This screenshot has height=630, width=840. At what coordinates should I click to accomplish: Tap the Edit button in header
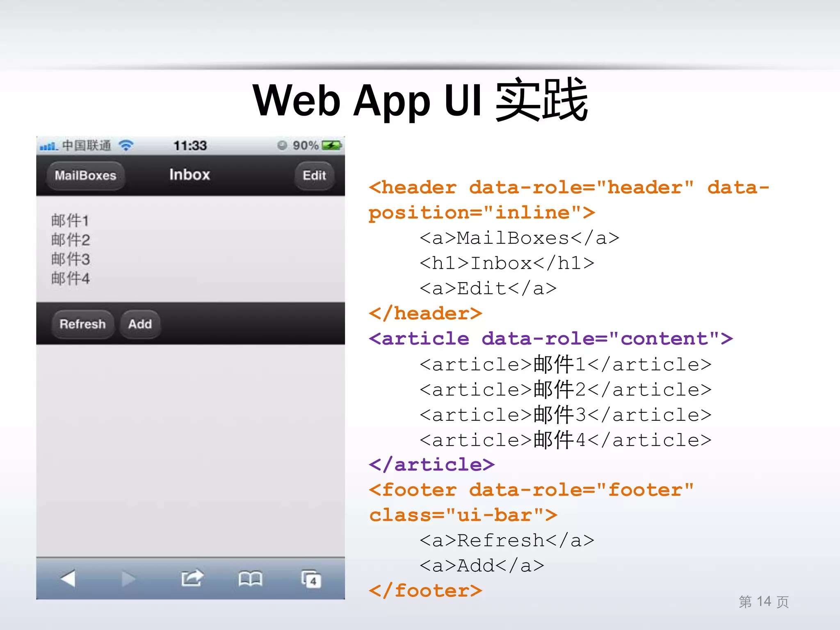314,176
